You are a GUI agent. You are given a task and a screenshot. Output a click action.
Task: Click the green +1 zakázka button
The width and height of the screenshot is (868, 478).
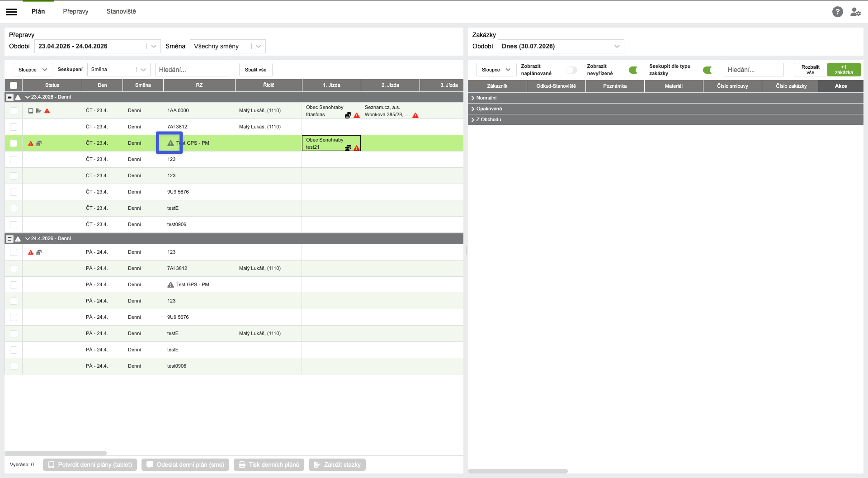(x=844, y=70)
